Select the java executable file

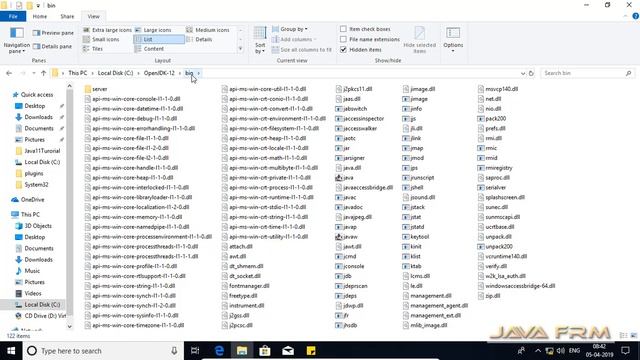344,178
